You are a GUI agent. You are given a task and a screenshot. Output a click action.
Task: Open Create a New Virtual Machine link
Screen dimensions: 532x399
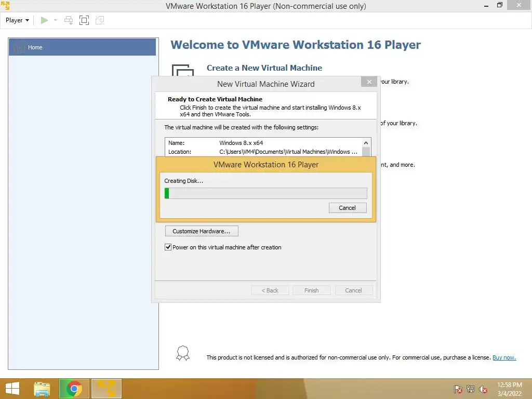tap(264, 68)
